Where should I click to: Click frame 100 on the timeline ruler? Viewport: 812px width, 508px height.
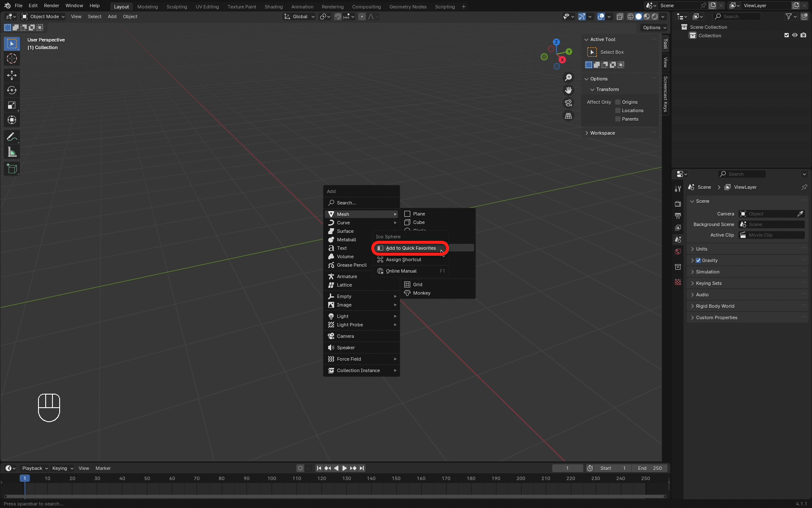tap(272, 478)
